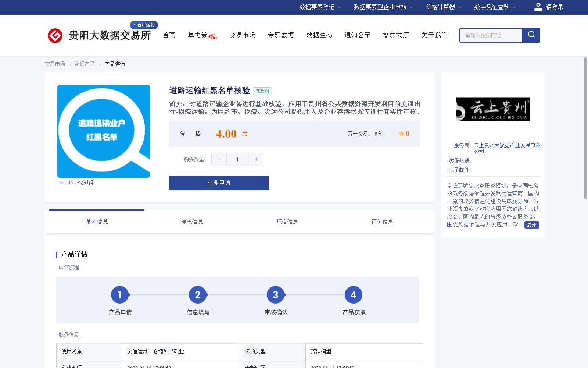This screenshot has height=368, width=588.
Task: Switch to the 规格信息 tab
Action: click(287, 222)
